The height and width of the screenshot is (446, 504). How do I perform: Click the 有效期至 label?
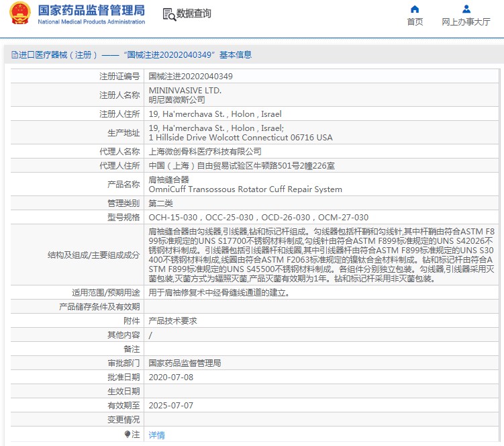pos(123,406)
